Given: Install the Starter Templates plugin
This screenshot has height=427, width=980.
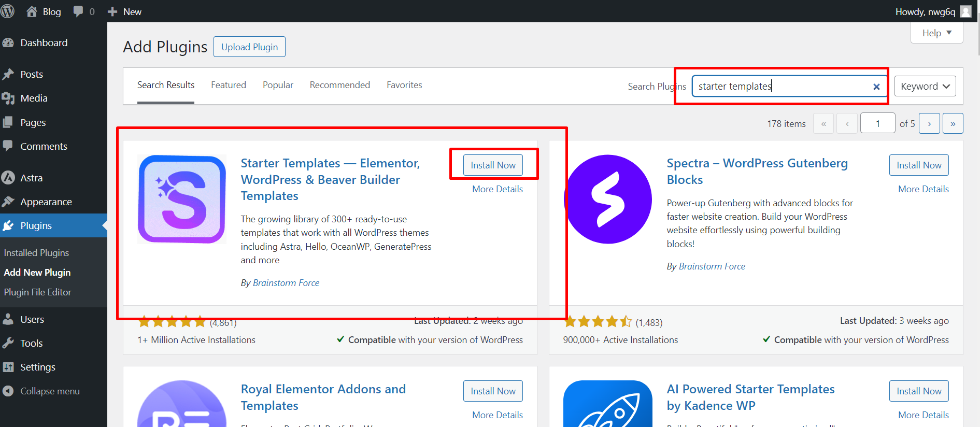Looking at the screenshot, I should [493, 165].
